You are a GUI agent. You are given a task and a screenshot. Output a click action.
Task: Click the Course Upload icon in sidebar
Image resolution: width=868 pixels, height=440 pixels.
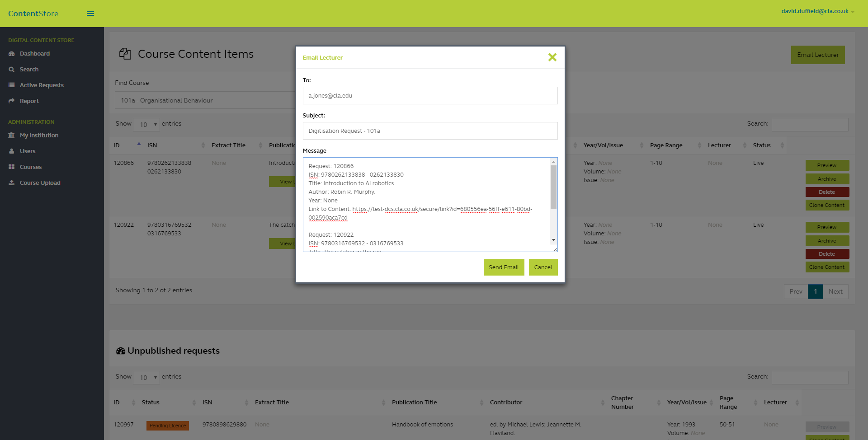[12, 183]
